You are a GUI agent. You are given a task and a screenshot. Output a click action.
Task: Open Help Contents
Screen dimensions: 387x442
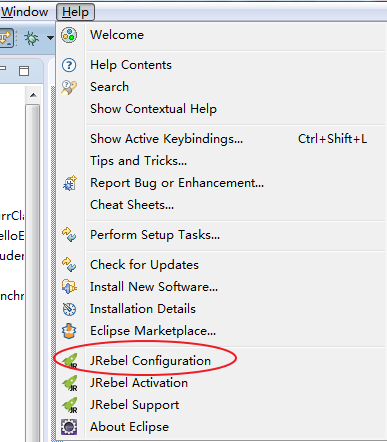(x=131, y=65)
